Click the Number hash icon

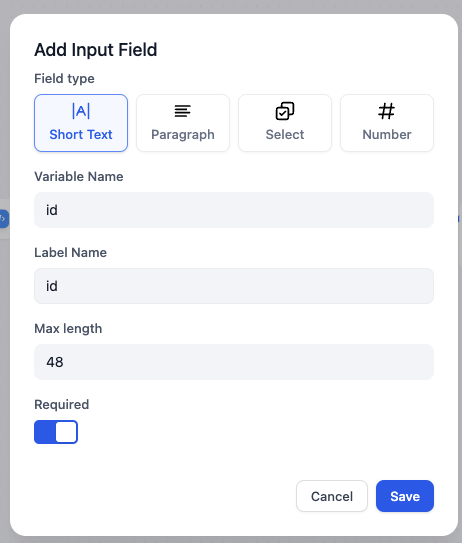[x=387, y=111]
